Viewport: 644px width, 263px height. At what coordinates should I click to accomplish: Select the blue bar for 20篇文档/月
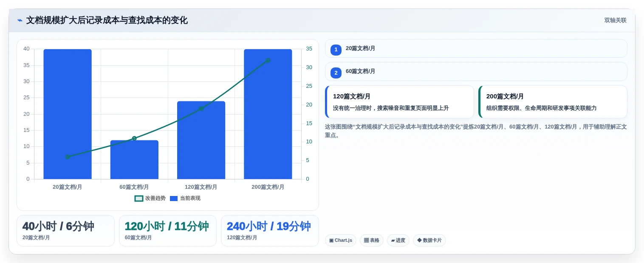click(68, 114)
